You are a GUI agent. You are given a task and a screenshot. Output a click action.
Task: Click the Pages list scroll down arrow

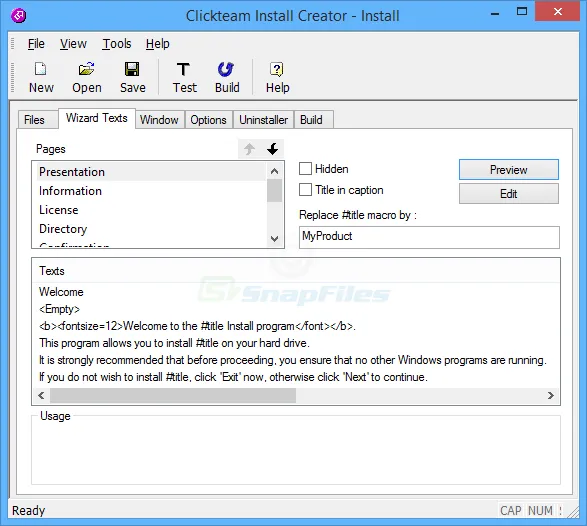[274, 238]
